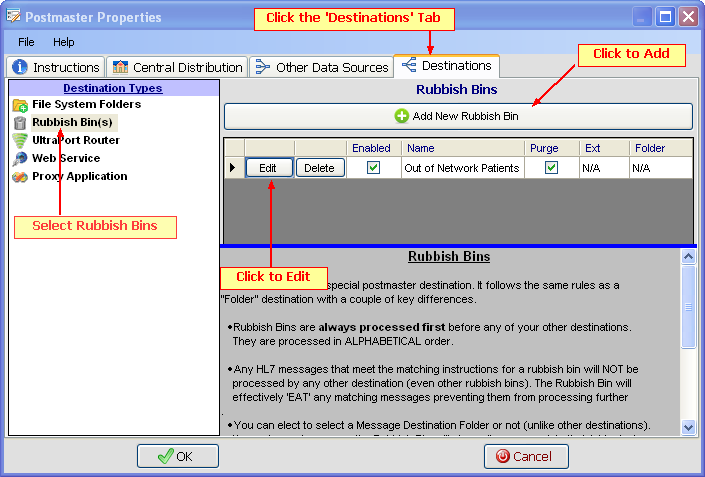Toggle Purge checkbox for Out of Network Patients

[551, 168]
